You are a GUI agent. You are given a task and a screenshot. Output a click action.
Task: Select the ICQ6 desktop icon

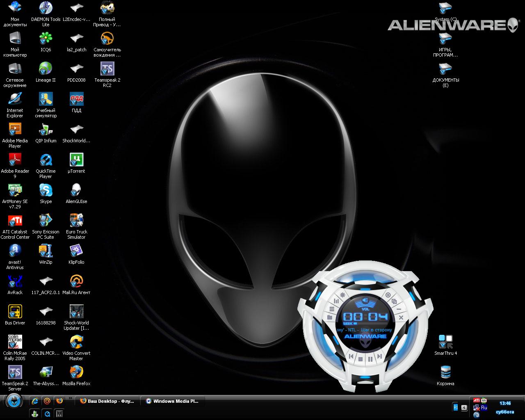tap(46, 42)
